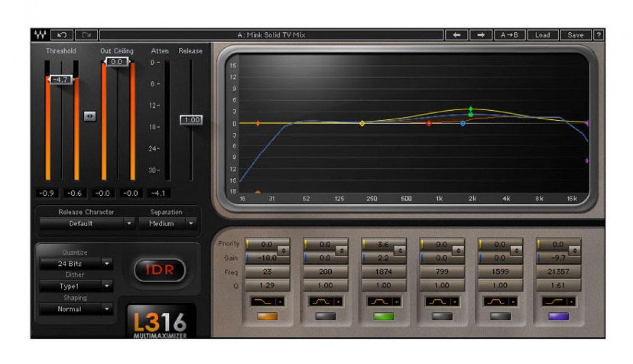Toggle the gray button under the 1599 Hz band
Screen dimensions: 633x364
500,317
